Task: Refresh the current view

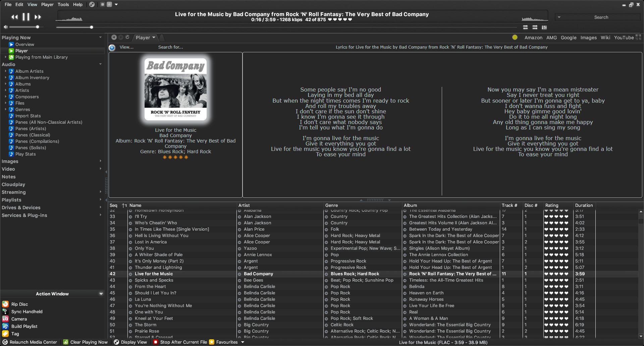Action: pos(127,37)
